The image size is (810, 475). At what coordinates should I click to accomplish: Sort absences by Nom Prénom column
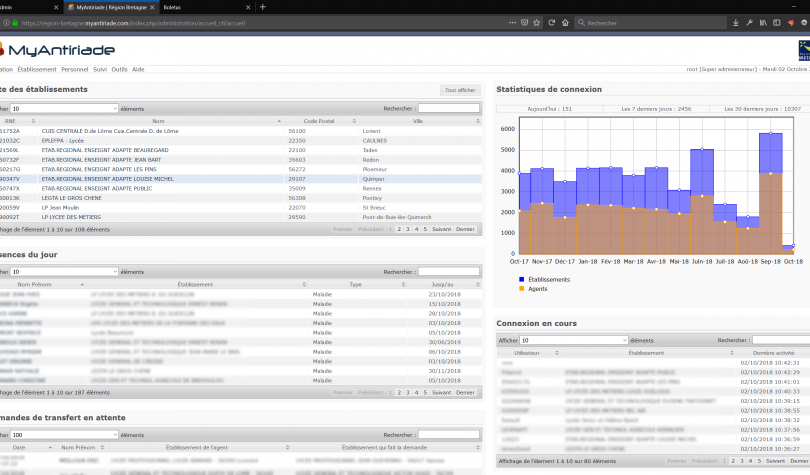pyautogui.click(x=42, y=284)
